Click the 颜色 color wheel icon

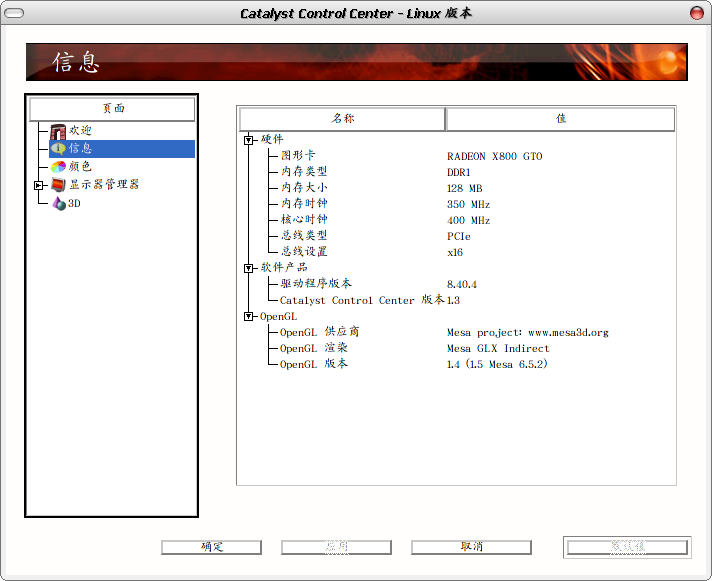pyautogui.click(x=58, y=167)
